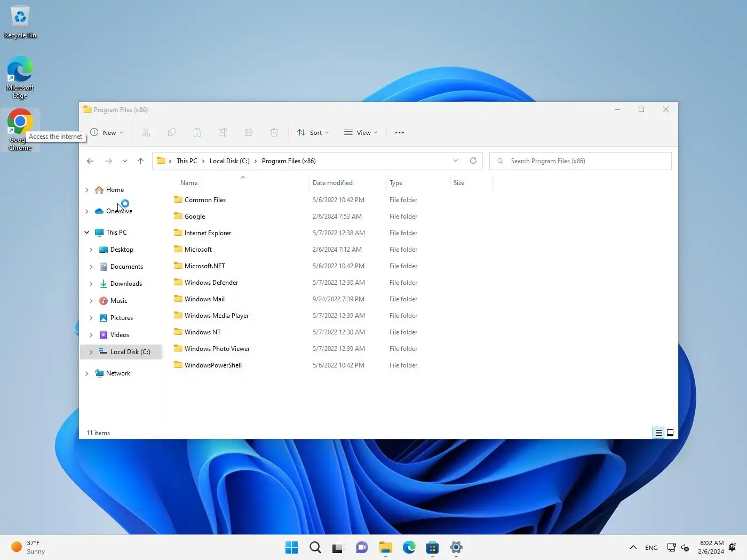Select Music in navigation pane
This screenshot has height=560, width=747.
pos(118,301)
